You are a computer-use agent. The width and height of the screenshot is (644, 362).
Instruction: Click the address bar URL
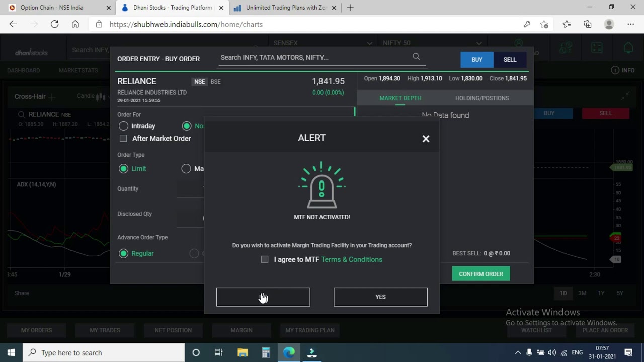[186, 24]
